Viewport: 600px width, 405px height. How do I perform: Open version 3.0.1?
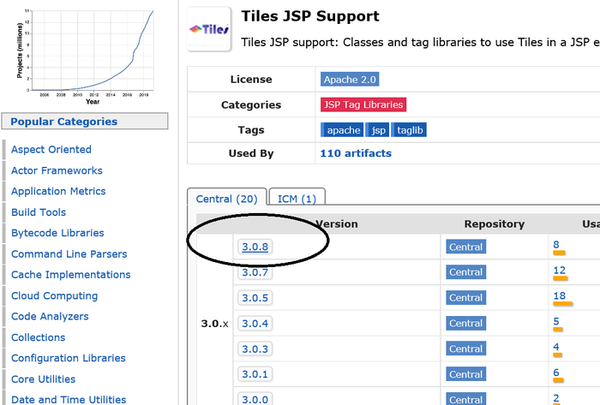point(255,374)
